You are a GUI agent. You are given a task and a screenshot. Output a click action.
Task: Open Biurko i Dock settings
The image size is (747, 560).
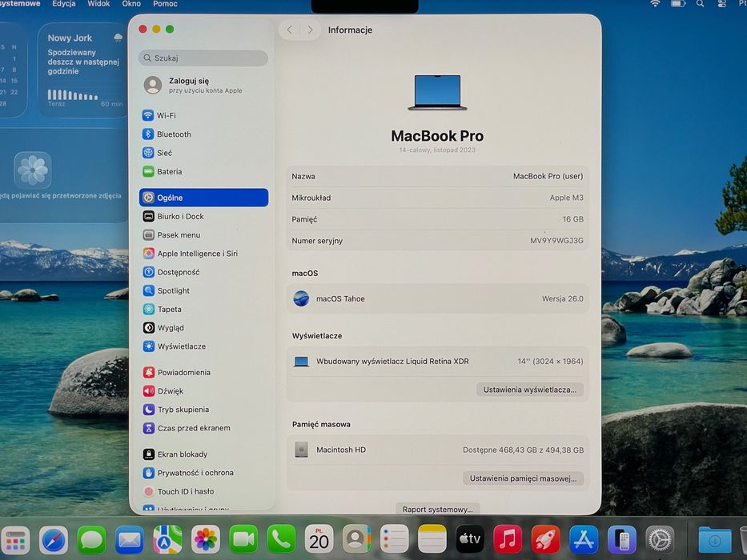coord(203,216)
